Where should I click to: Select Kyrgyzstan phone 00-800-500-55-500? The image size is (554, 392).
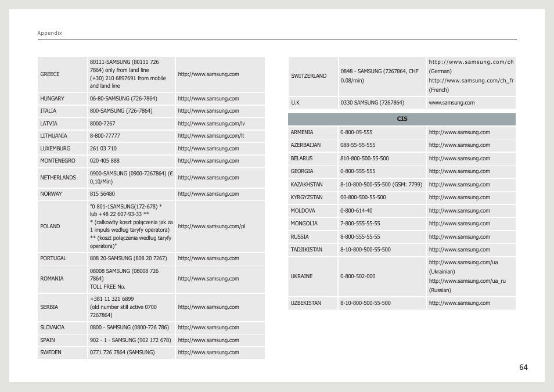point(363,197)
